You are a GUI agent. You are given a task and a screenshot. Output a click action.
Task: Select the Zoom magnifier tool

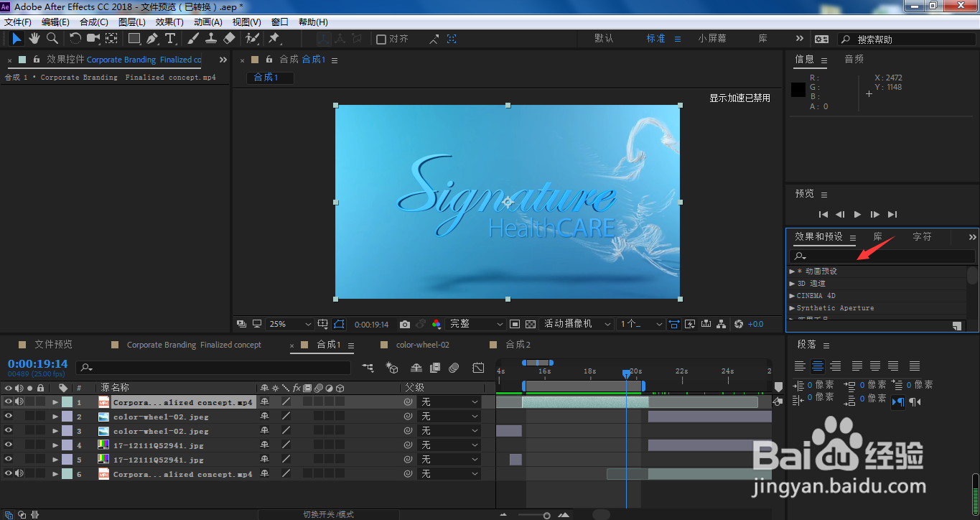click(52, 38)
